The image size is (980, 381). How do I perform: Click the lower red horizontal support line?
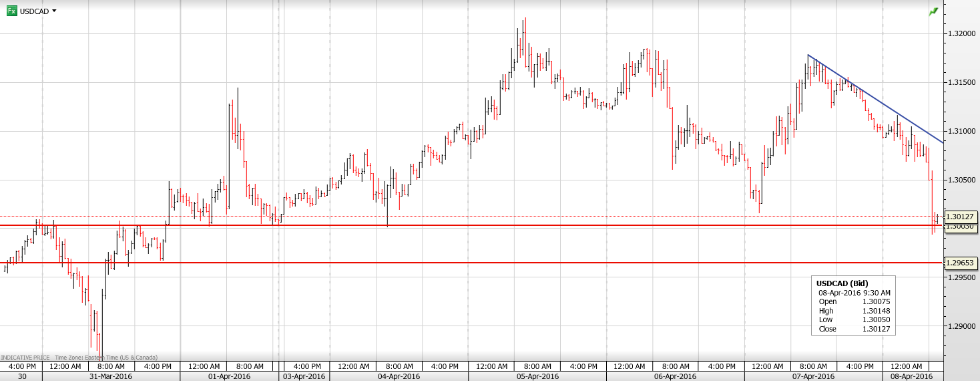(467, 263)
